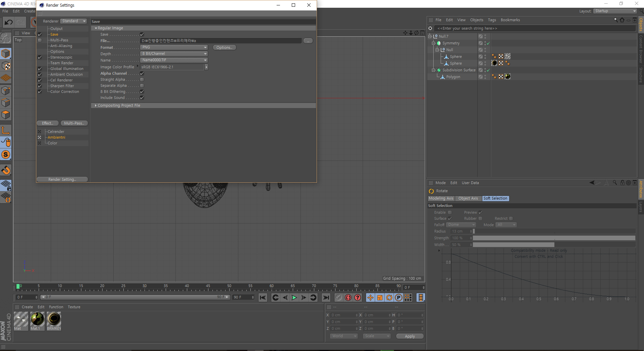
Task: Enable the Straight Alpha checkbox
Action: pos(142,79)
